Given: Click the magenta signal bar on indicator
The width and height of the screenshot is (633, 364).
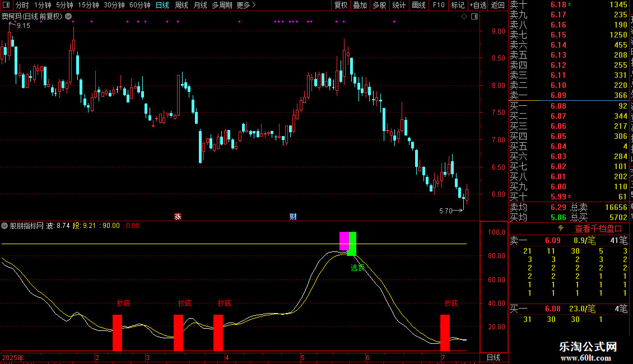Looking at the screenshot, I should click(344, 241).
